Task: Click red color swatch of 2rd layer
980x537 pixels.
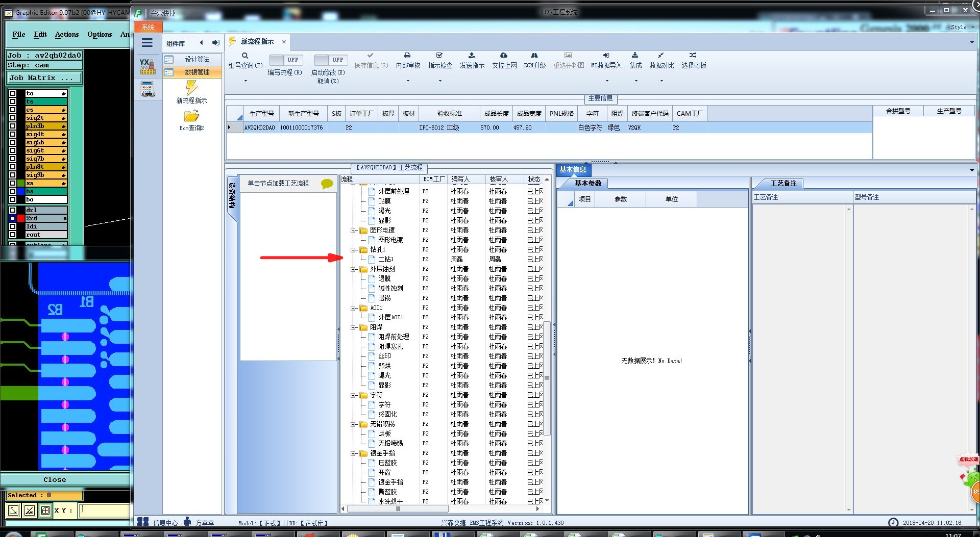Action: tap(21, 218)
